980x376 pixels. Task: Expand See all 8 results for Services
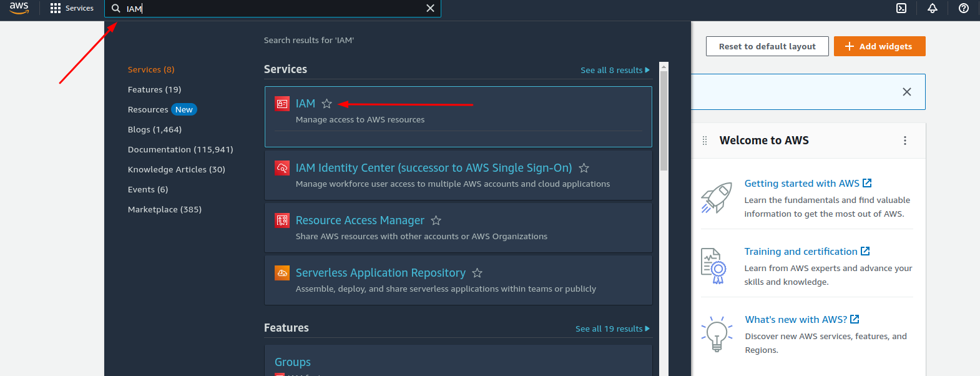[x=614, y=70]
